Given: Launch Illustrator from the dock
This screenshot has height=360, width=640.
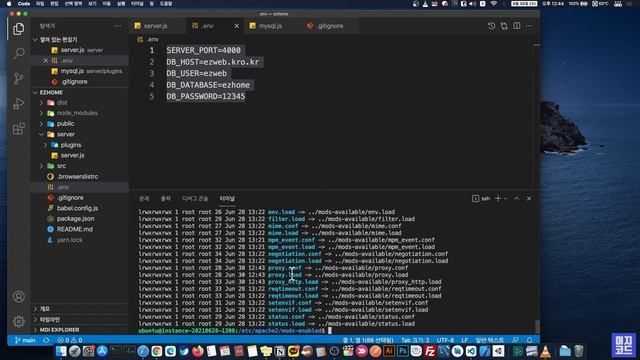Looking at the screenshot, I should click(389, 351).
